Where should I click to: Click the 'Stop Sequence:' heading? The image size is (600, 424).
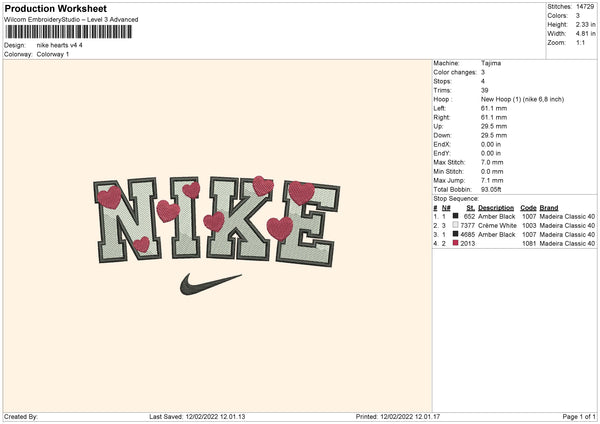pos(456,199)
